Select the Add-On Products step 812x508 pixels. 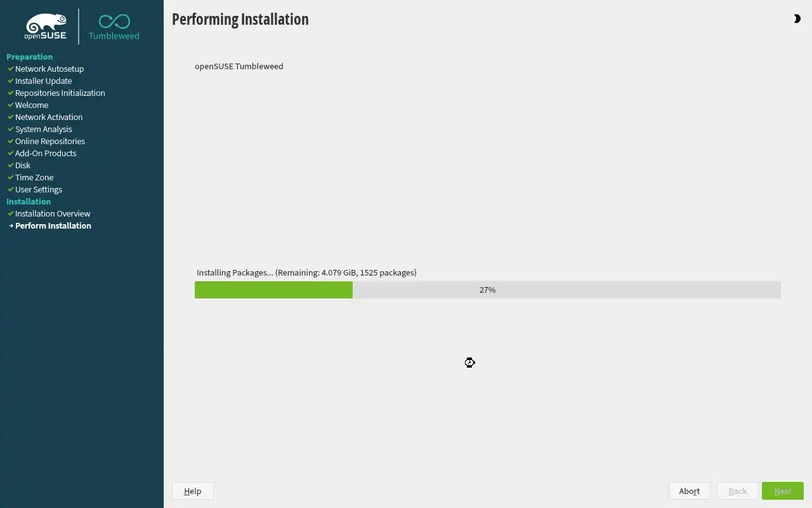coord(46,153)
